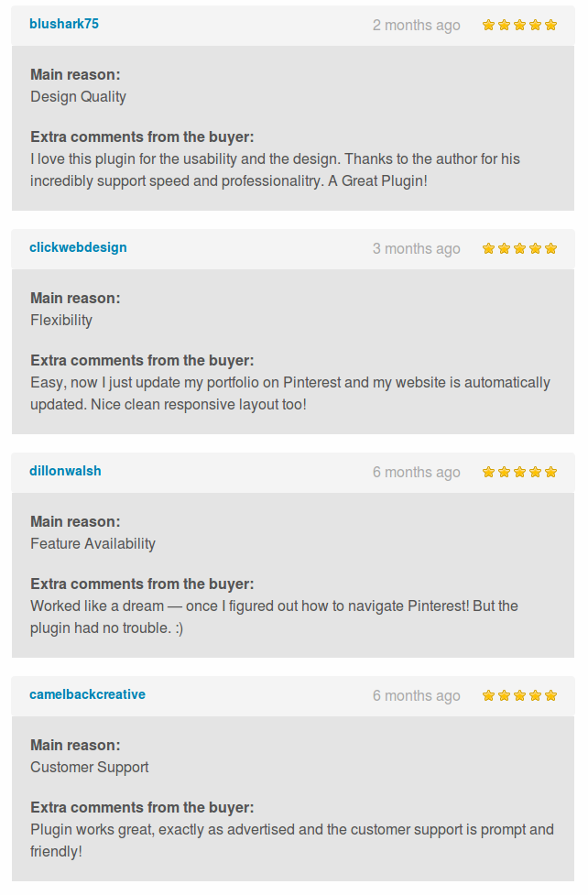588x895 pixels.
Task: Open clickwebdesign user profile link
Action: click(78, 247)
